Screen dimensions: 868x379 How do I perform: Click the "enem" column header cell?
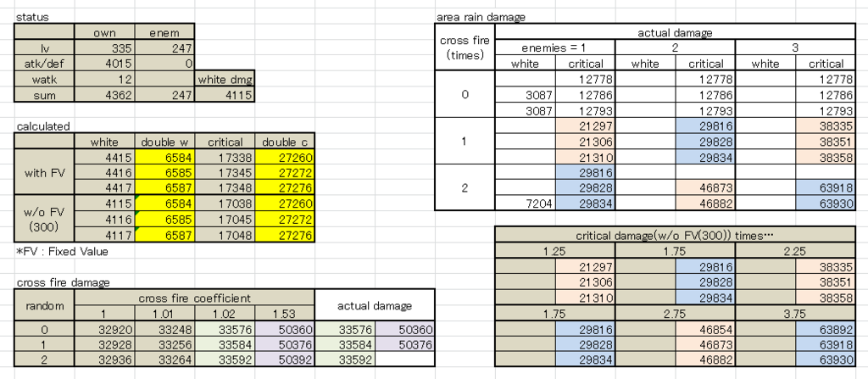tap(164, 33)
